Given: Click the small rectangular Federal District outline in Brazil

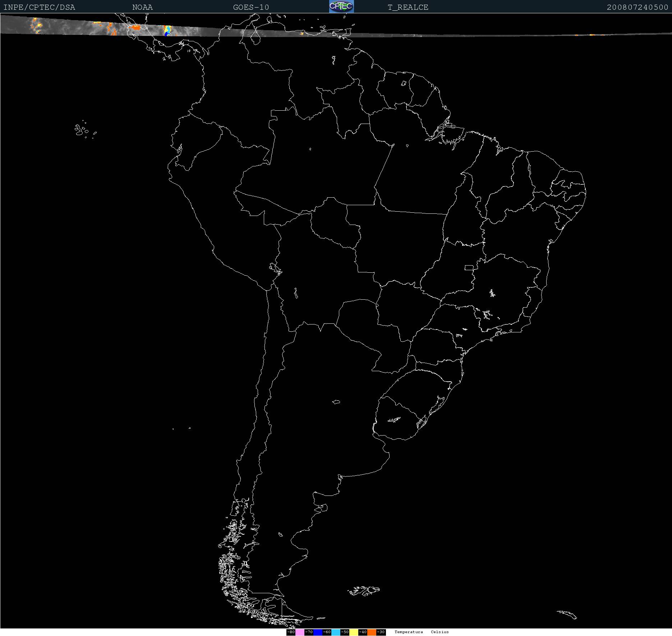Looking at the screenshot, I should [469, 267].
